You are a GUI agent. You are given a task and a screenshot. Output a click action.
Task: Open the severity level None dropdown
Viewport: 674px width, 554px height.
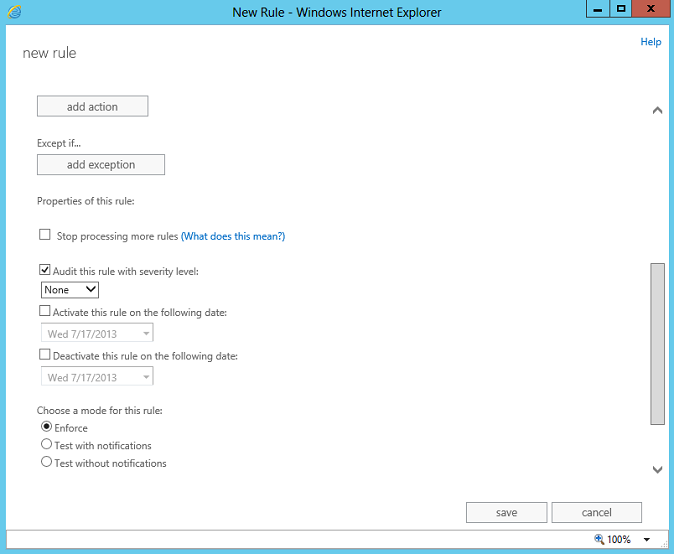[x=70, y=290]
